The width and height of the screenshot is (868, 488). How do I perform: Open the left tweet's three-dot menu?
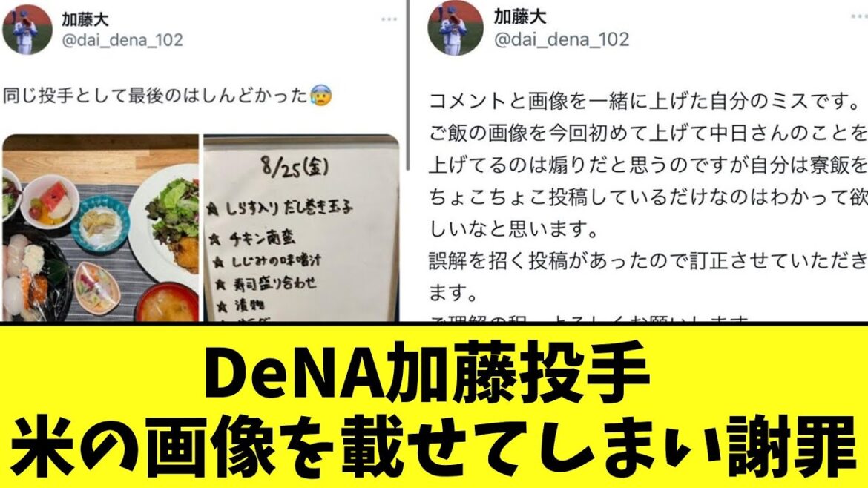389,19
